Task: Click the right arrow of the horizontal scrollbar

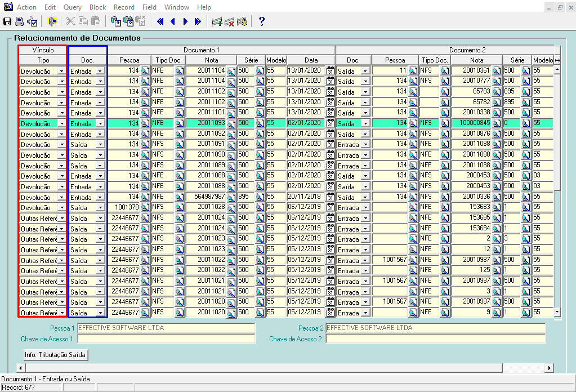Action: 550,368
